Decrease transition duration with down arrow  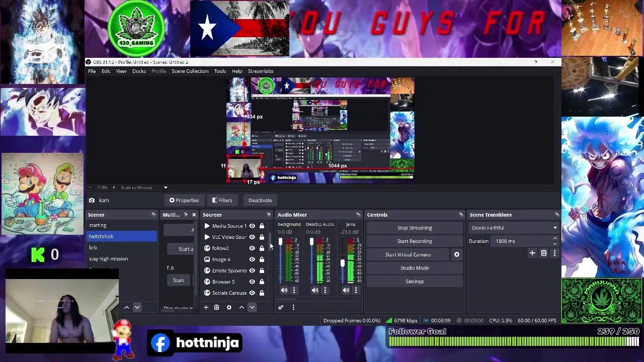pyautogui.click(x=555, y=243)
